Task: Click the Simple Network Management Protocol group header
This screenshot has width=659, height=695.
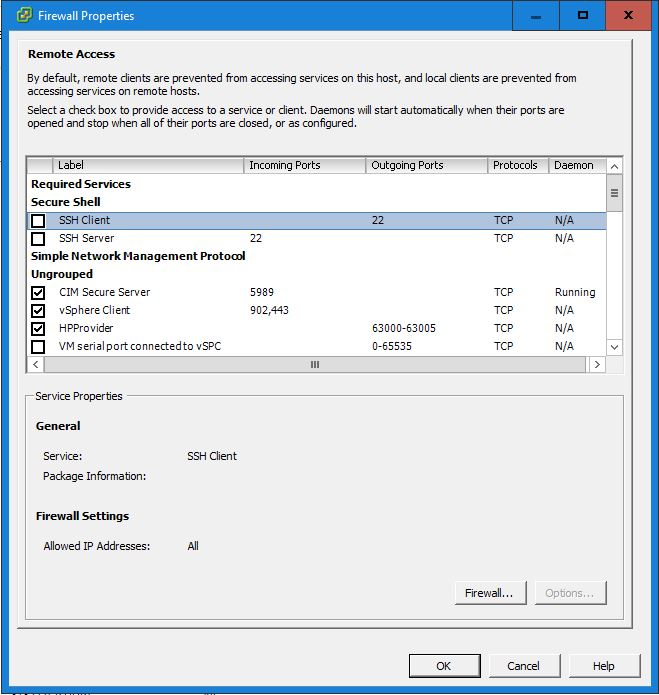Action: [138, 256]
